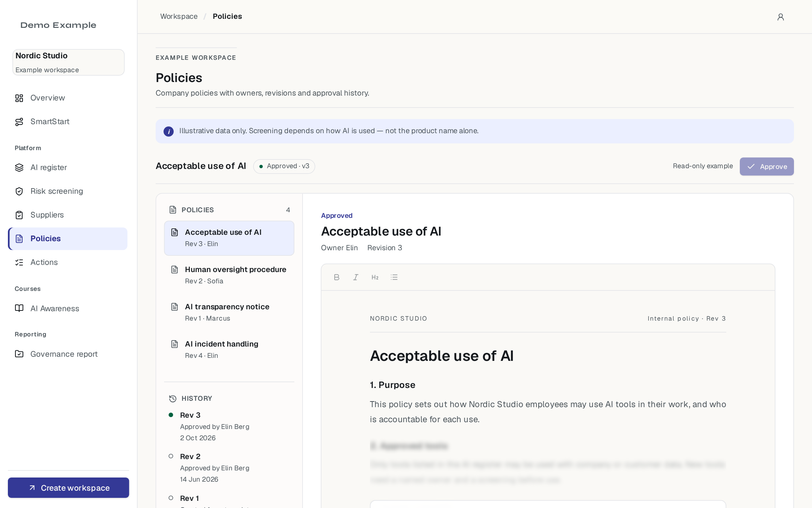Click the 'Owner Elin' text
Image resolution: width=812 pixels, height=508 pixels.
point(339,248)
